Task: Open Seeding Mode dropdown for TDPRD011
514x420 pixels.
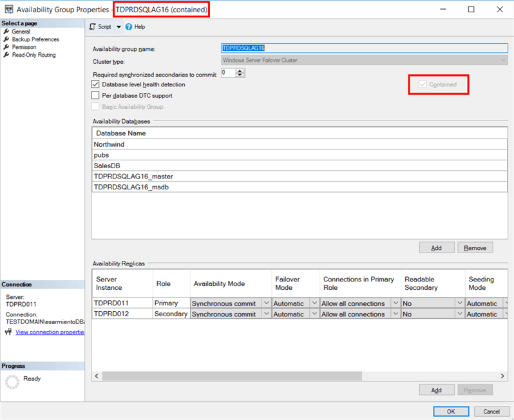Action: pos(506,303)
